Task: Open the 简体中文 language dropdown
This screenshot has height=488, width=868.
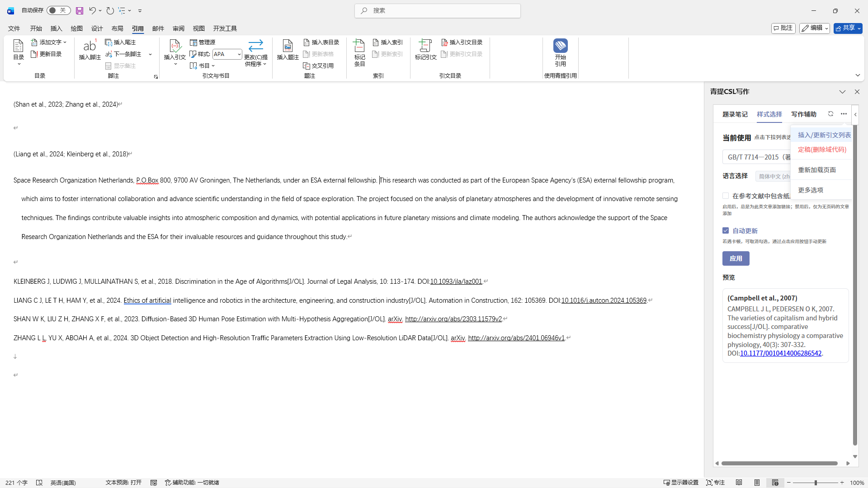Action: [x=773, y=176]
